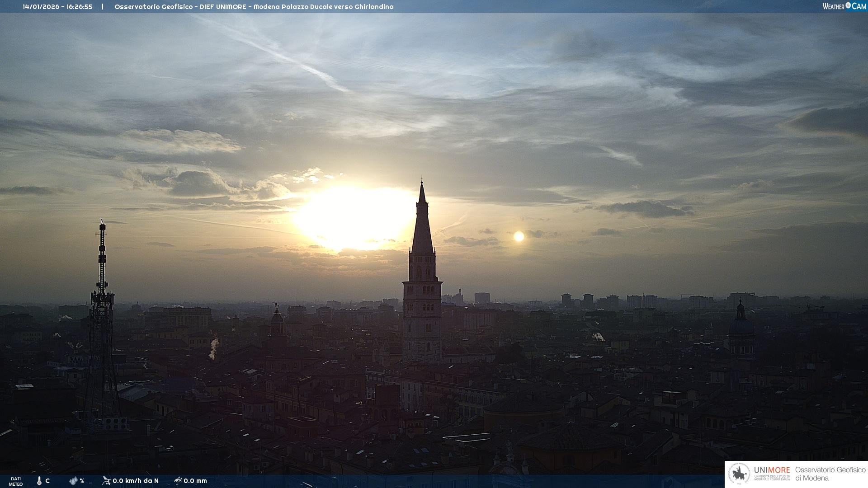Click the UNIMORE wordmark text

[772, 470]
